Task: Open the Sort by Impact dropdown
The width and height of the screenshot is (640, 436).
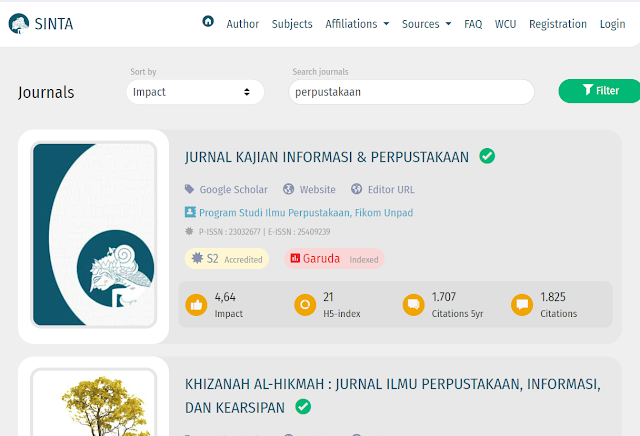Action: (x=195, y=92)
